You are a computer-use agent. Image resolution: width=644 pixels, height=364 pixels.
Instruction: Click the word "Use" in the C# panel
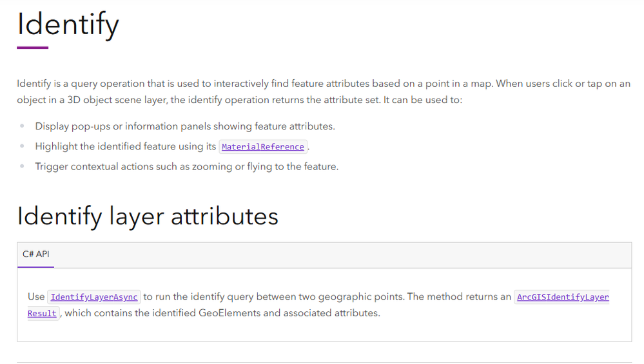point(36,297)
